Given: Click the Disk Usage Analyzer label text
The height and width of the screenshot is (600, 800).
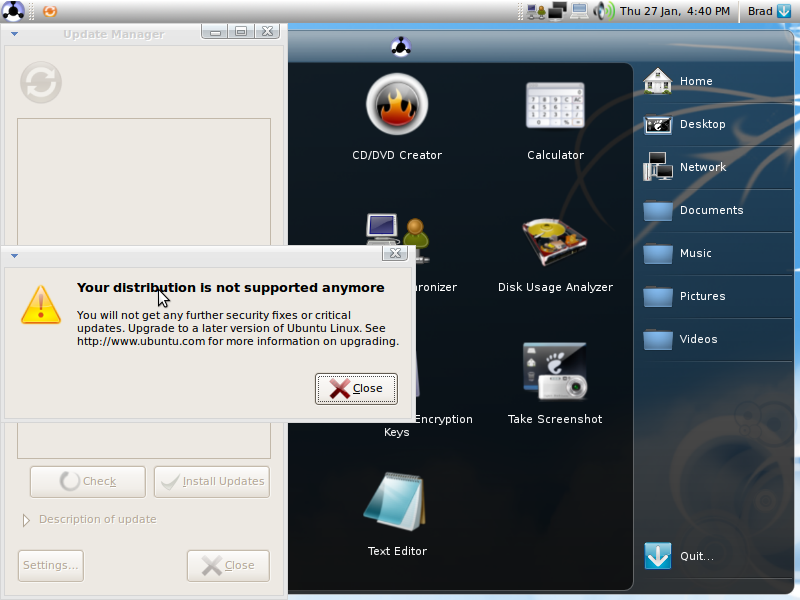Looking at the screenshot, I should (x=555, y=287).
